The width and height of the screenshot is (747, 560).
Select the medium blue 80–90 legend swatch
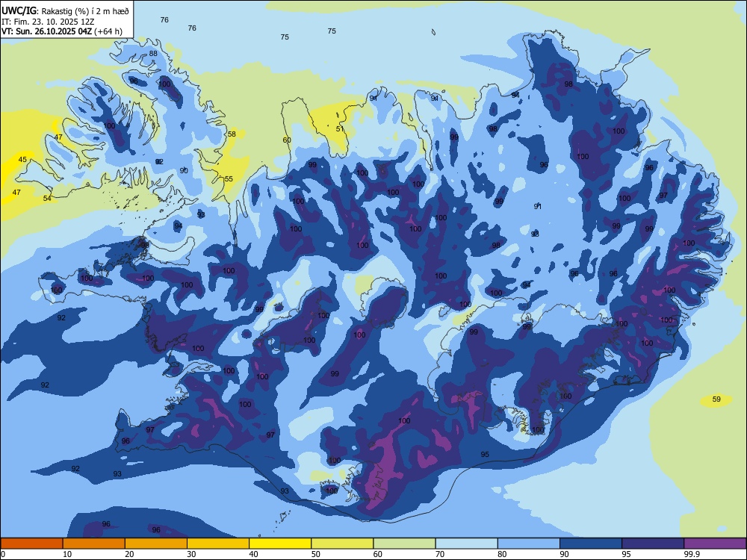(529, 544)
